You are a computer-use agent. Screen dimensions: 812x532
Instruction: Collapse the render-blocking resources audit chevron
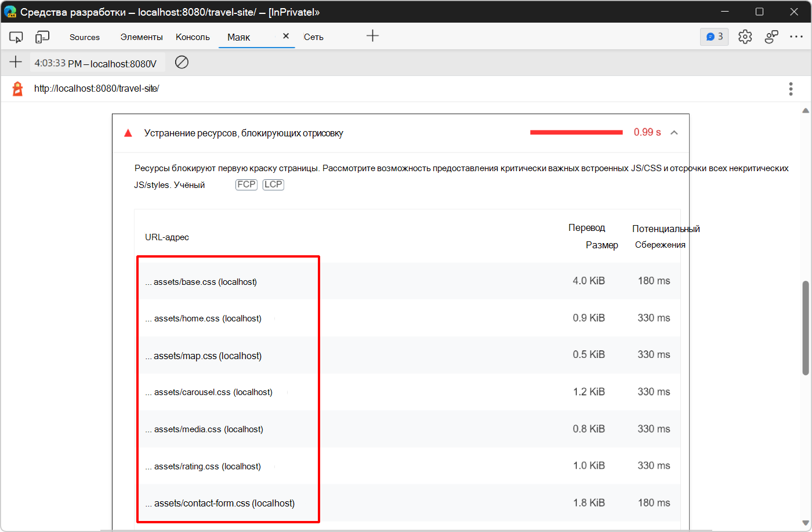(674, 133)
